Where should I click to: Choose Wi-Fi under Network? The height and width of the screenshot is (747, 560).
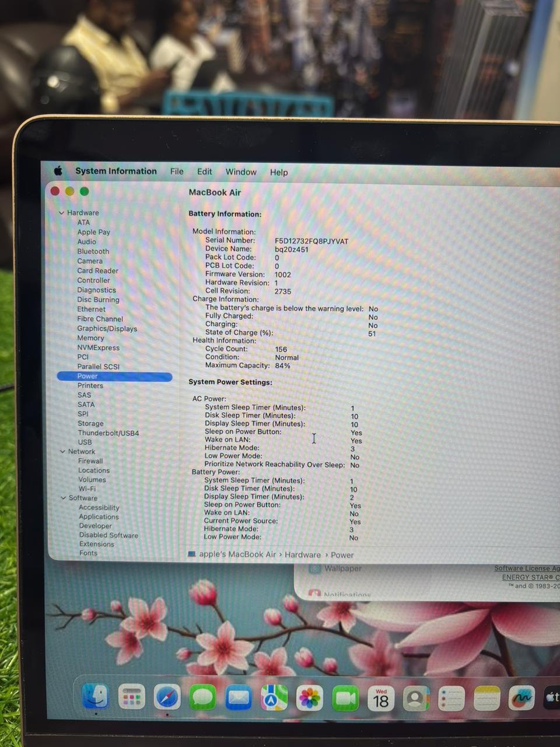87,489
